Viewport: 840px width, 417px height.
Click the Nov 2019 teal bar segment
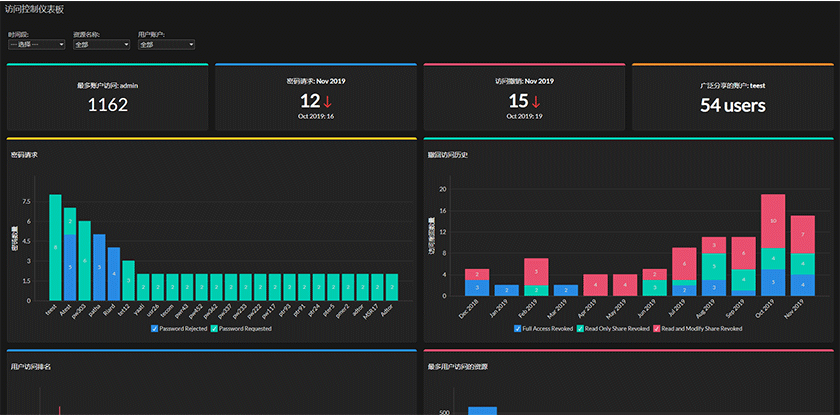pyautogui.click(x=802, y=264)
